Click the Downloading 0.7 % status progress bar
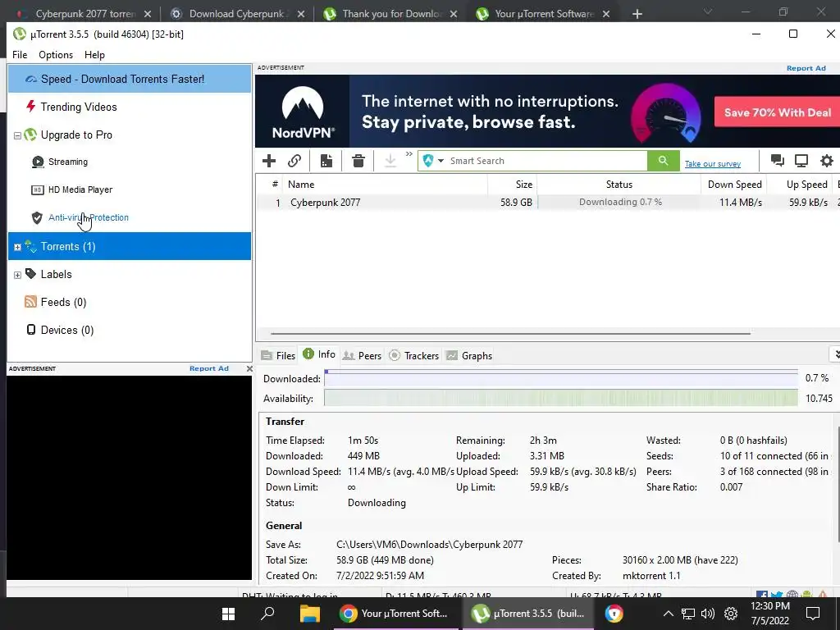 (x=619, y=202)
